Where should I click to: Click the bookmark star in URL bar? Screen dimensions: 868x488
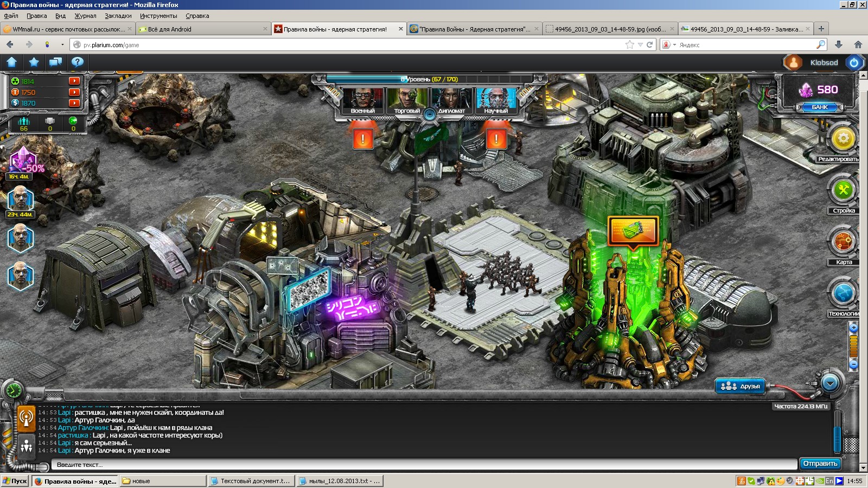pyautogui.click(x=629, y=44)
